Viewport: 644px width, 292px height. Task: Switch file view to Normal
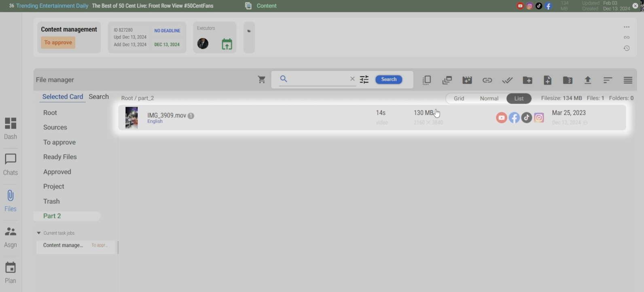tap(489, 98)
